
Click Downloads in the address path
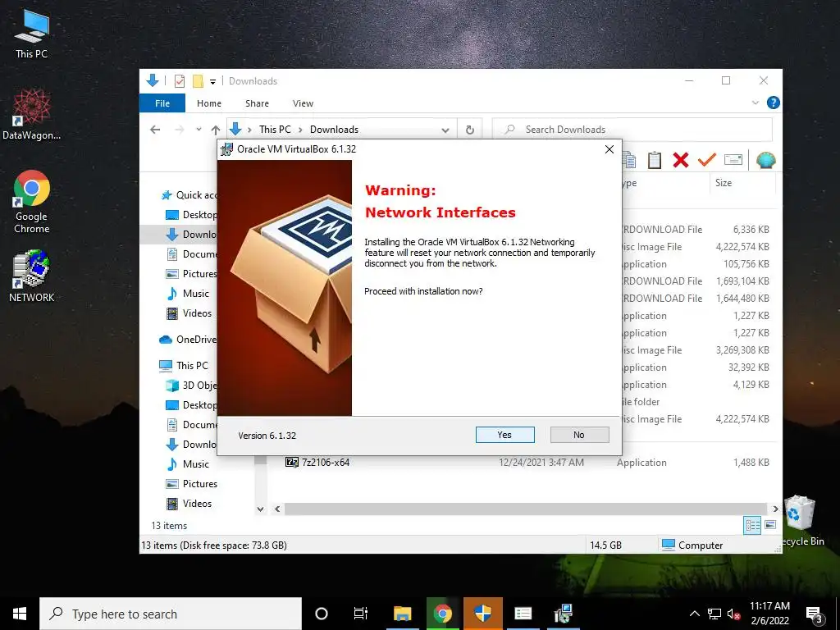335,130
